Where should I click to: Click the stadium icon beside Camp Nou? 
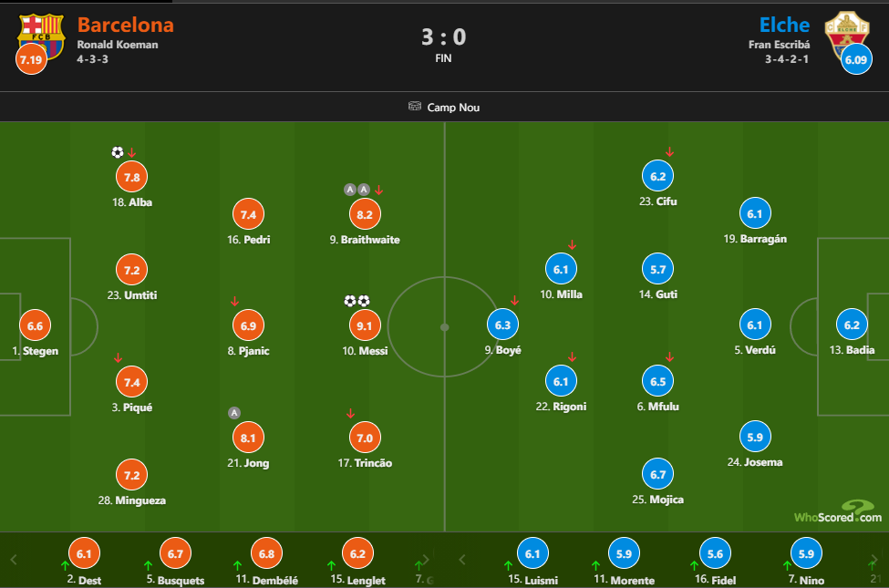(x=415, y=106)
